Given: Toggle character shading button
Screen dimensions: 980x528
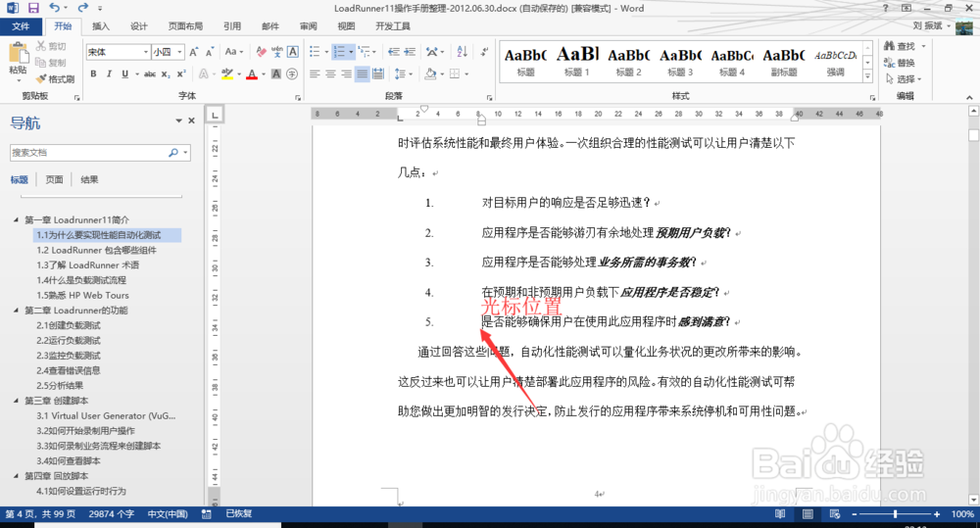Looking at the screenshot, I should tap(276, 73).
